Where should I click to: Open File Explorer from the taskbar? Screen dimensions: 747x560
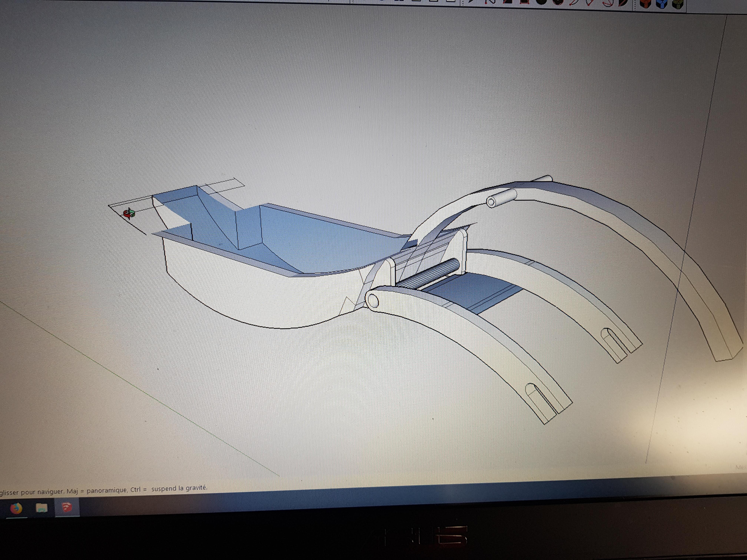click(41, 507)
